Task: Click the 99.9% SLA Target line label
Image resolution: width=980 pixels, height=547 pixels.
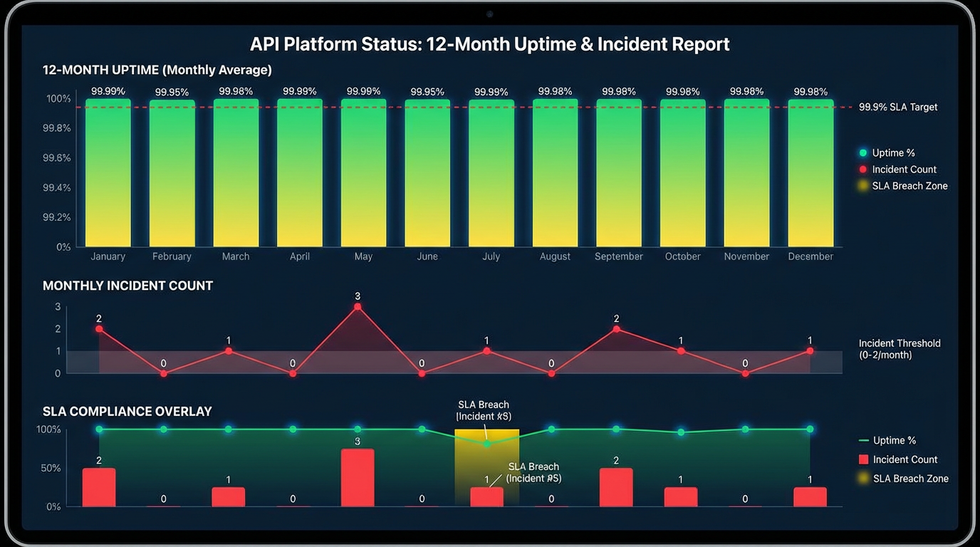Action: click(897, 108)
